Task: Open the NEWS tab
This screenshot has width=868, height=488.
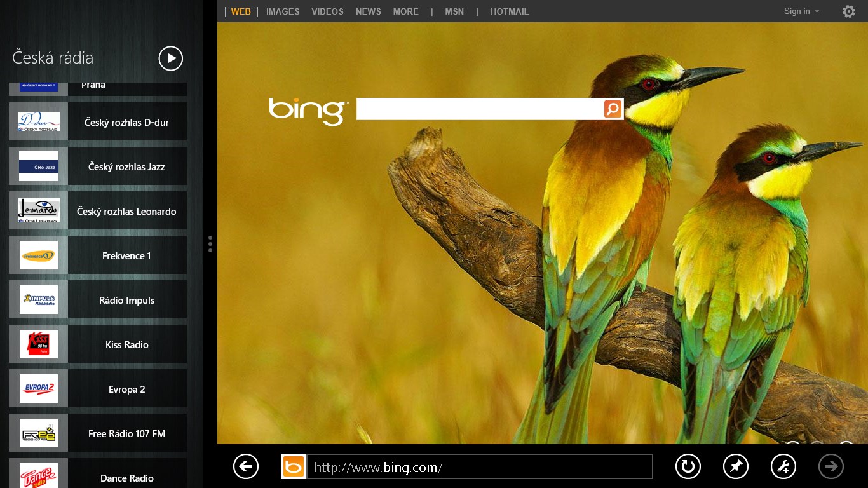Action: click(369, 11)
